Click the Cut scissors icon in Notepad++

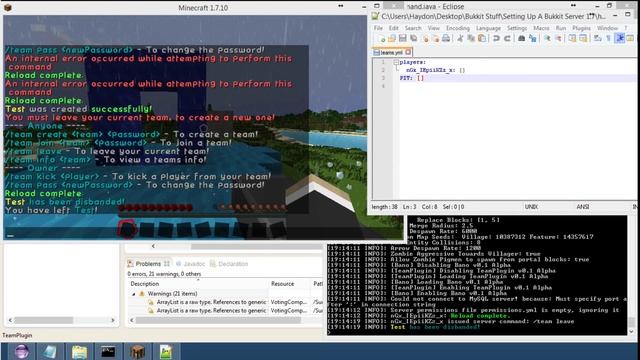click(460, 38)
